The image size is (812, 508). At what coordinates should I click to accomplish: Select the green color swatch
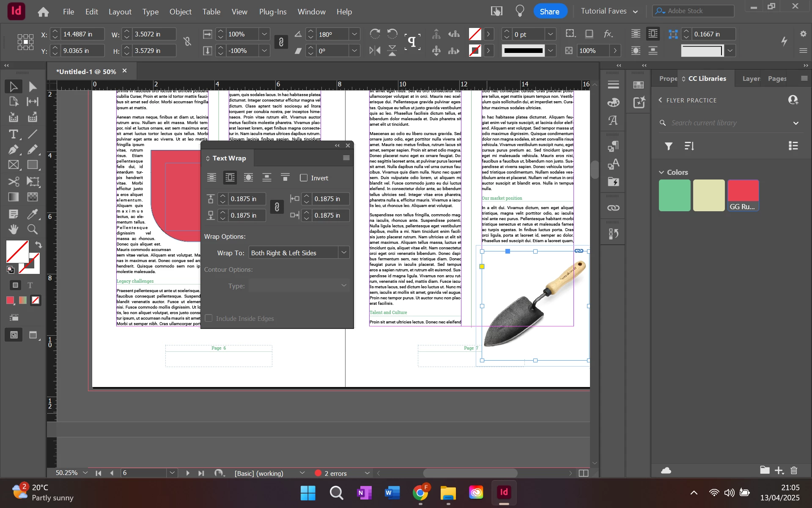(675, 195)
